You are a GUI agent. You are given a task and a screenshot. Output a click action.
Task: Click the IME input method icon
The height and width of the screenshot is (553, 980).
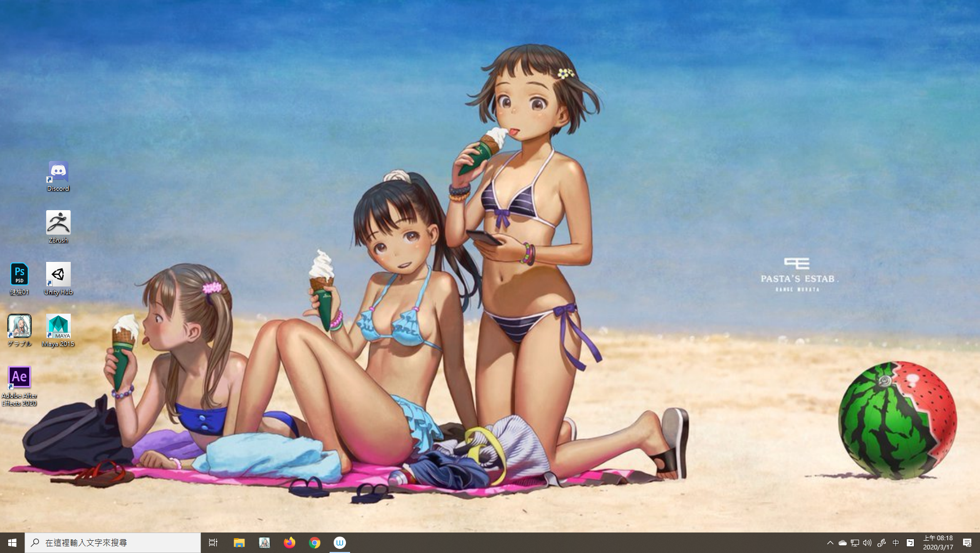[910, 542]
